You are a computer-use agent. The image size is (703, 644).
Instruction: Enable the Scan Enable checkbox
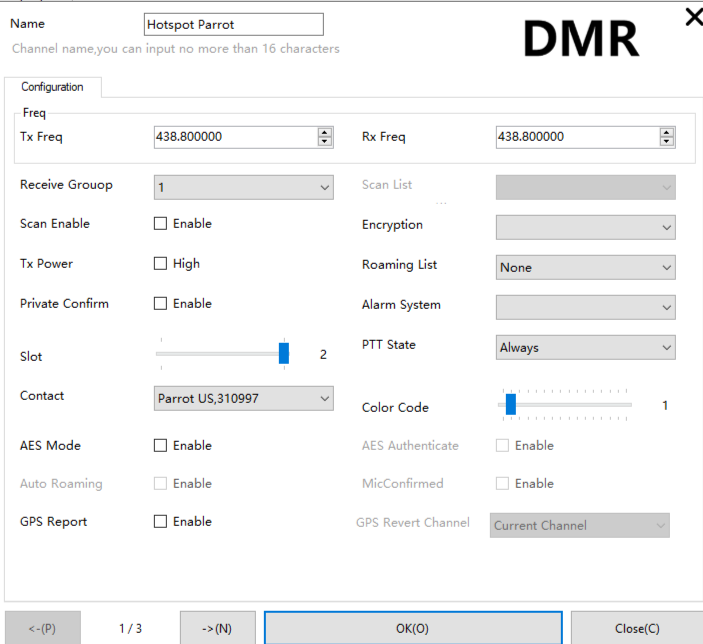(160, 224)
